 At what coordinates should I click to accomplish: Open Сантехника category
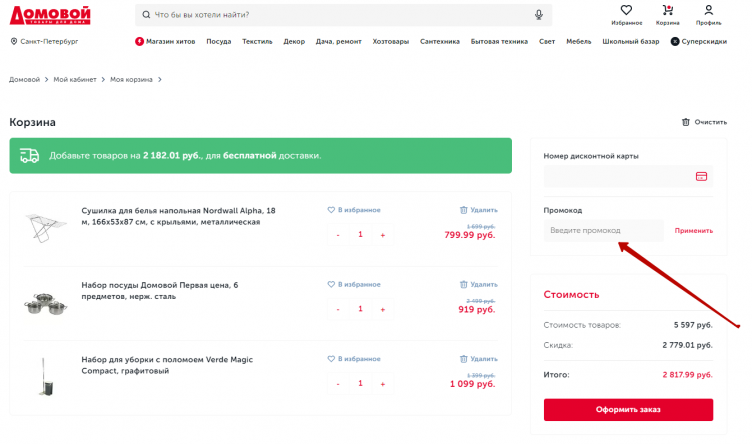(440, 41)
